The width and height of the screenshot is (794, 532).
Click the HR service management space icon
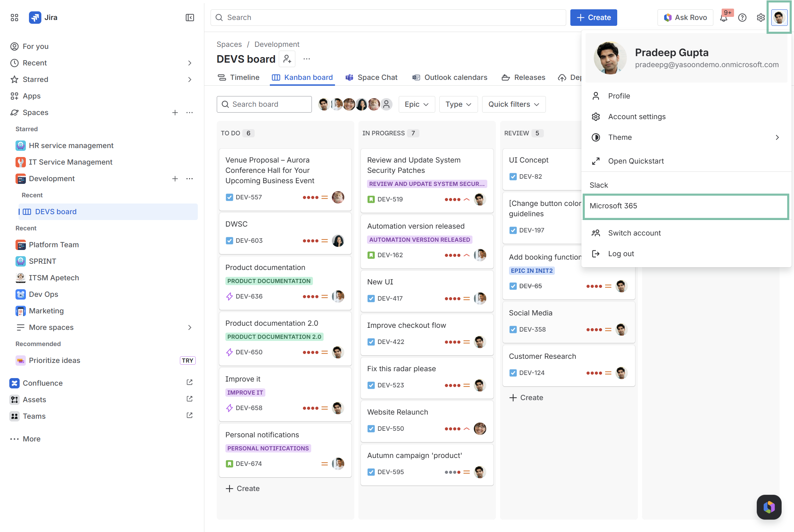tap(21, 146)
